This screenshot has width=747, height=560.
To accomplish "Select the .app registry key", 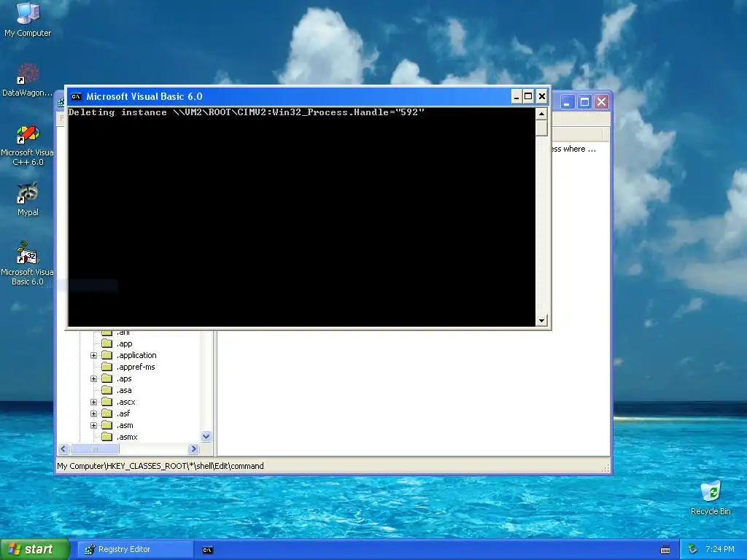I will (x=124, y=344).
